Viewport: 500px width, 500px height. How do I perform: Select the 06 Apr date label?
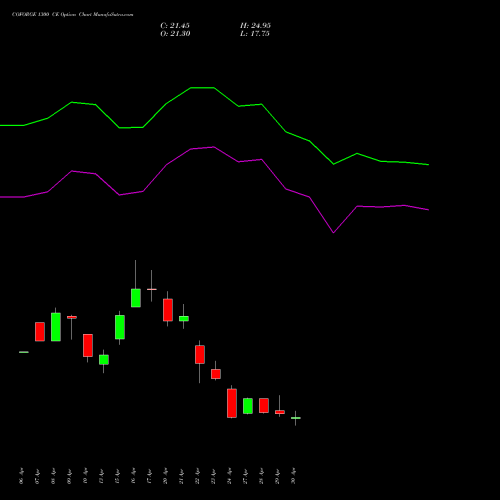pos(22,476)
